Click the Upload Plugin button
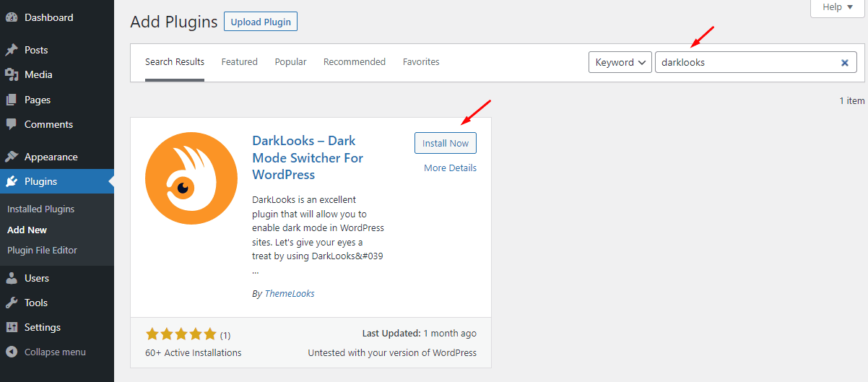 tap(260, 22)
